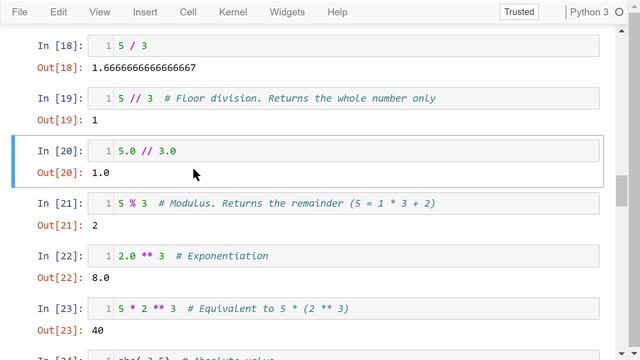Viewport: 640px width, 360px height.
Task: Click the In [20] prompt
Action: [x=60, y=151]
